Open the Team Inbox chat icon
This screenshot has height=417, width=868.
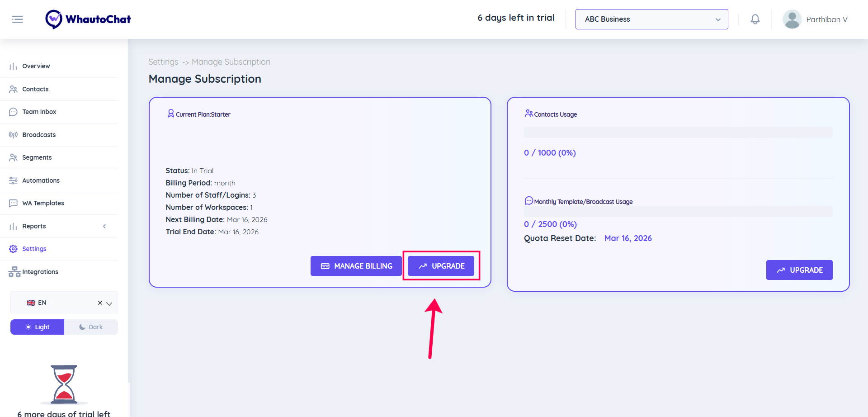(14, 112)
